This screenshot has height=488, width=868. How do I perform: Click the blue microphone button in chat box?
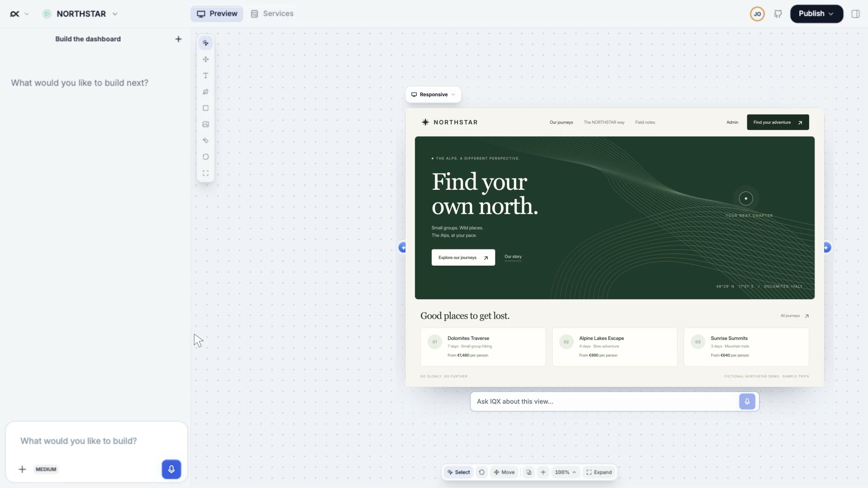(171, 469)
